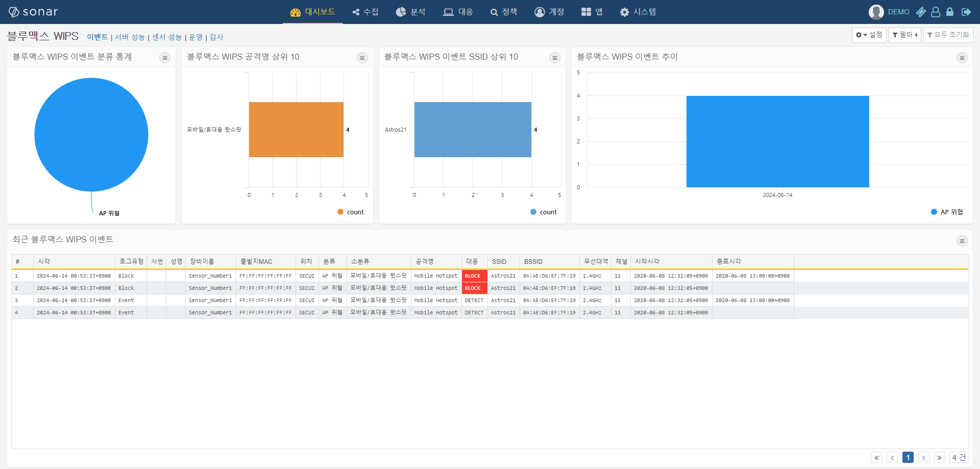Go to first page of results
Screen dimensions: 980x469
[x=876, y=457]
